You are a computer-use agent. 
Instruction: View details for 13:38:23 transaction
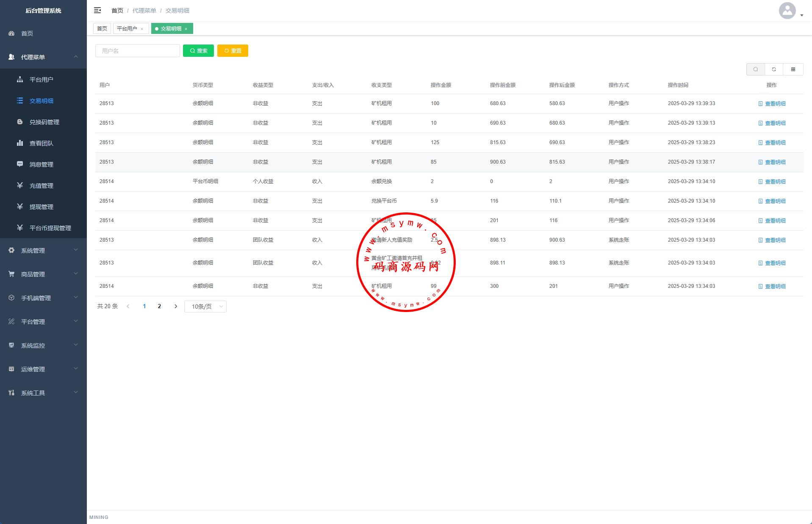pyautogui.click(x=772, y=143)
